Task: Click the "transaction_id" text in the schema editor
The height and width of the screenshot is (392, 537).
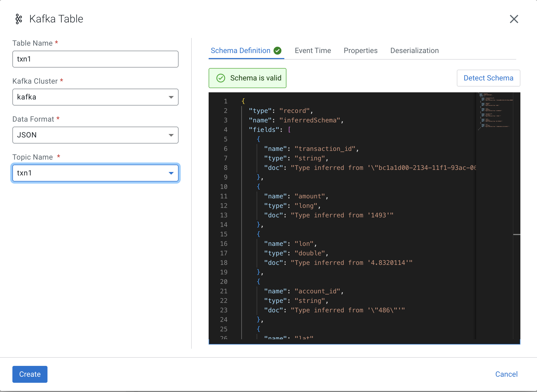Action: (325, 149)
